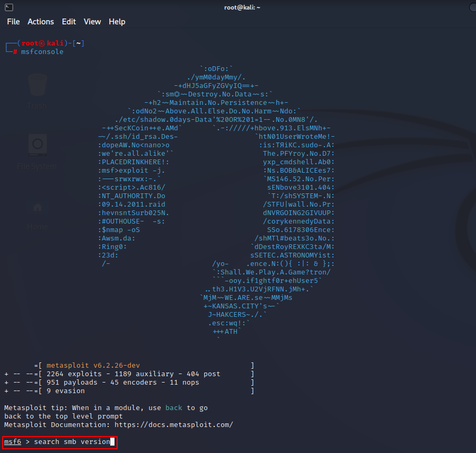Click the block cursor after 'version'
This screenshot has width=476, height=453.
coord(112,442)
